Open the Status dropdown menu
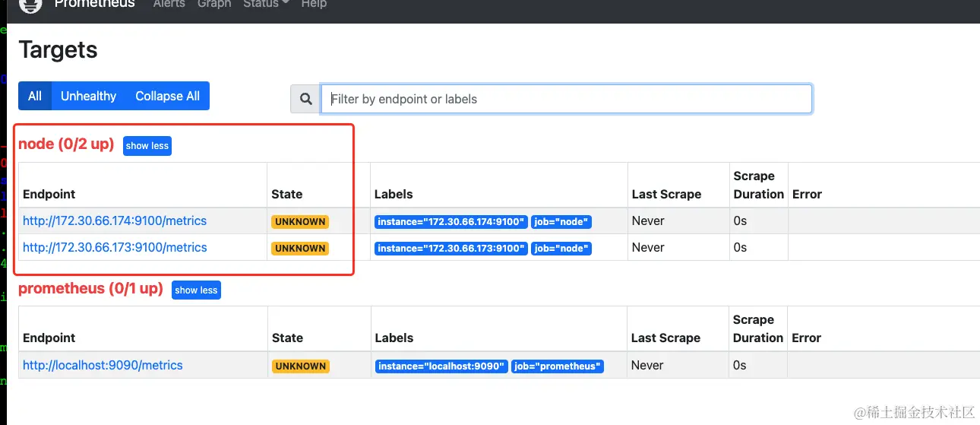 click(x=266, y=4)
